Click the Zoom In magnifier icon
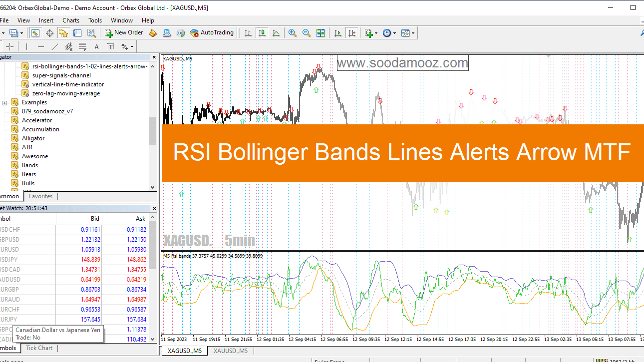The image size is (644, 362). 293,33
